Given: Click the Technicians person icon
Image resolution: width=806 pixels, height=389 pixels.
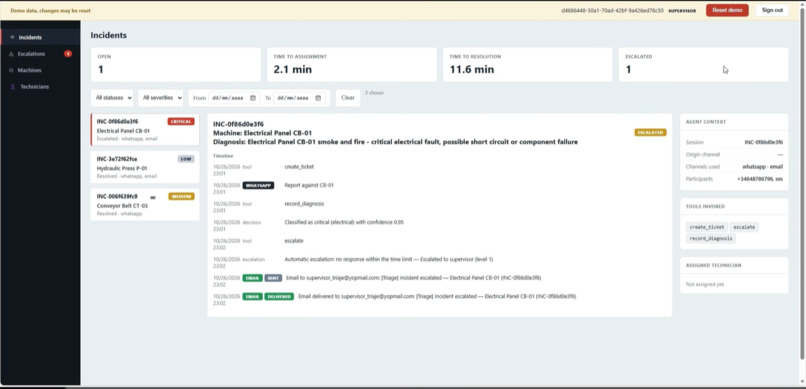Looking at the screenshot, I should click(x=12, y=87).
